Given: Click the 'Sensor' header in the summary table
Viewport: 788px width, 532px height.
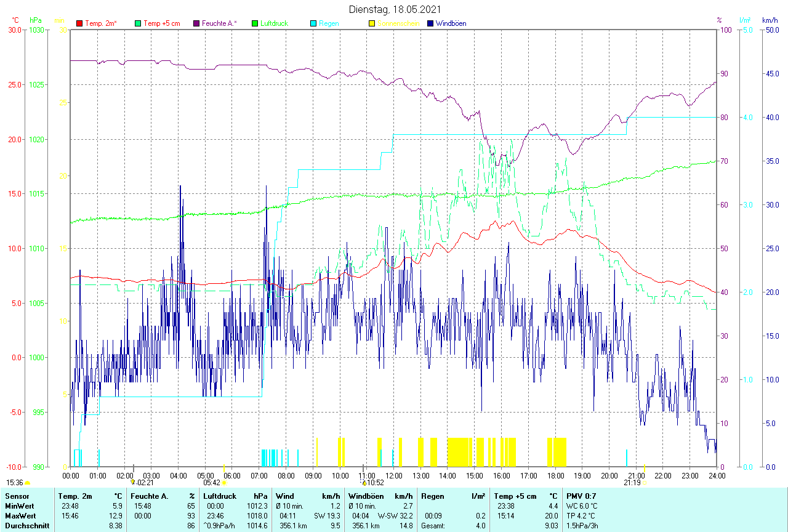Looking at the screenshot, I should coord(16,496).
